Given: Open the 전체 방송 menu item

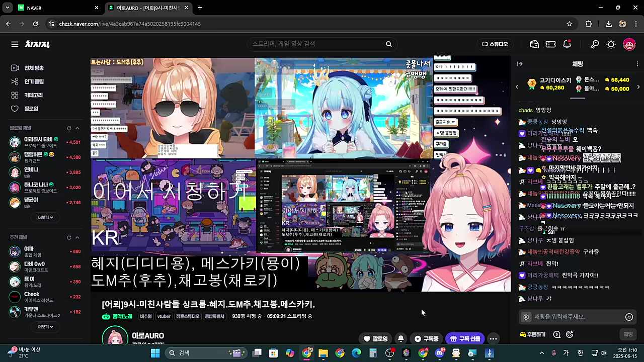Looking at the screenshot, I should [x=28, y=68].
